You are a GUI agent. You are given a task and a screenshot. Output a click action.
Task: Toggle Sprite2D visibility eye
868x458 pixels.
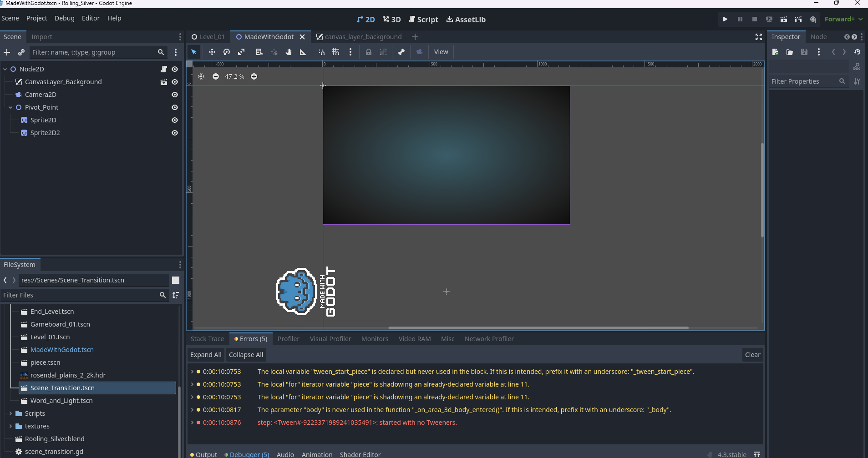(175, 120)
